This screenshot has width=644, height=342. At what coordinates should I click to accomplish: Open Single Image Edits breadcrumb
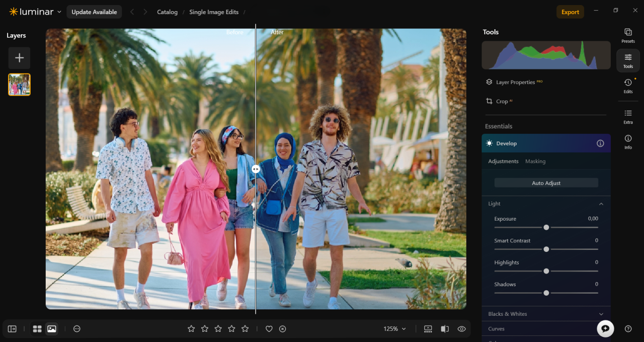coord(214,12)
